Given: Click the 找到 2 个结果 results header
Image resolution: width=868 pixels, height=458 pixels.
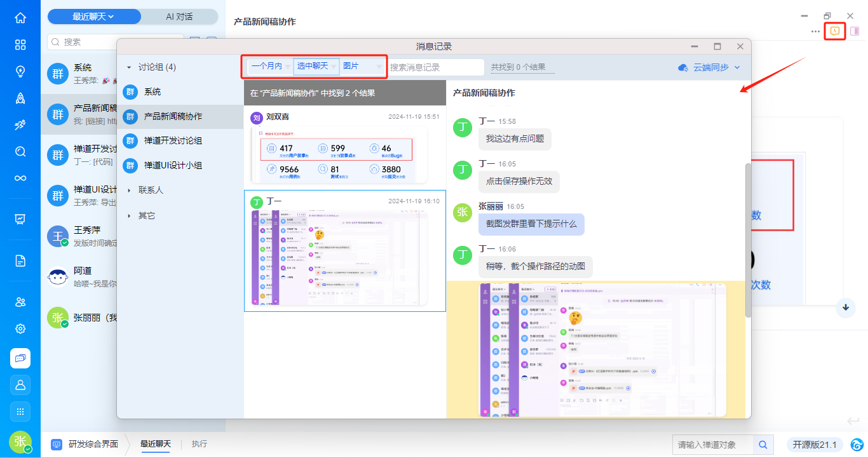Looking at the screenshot, I should (345, 93).
